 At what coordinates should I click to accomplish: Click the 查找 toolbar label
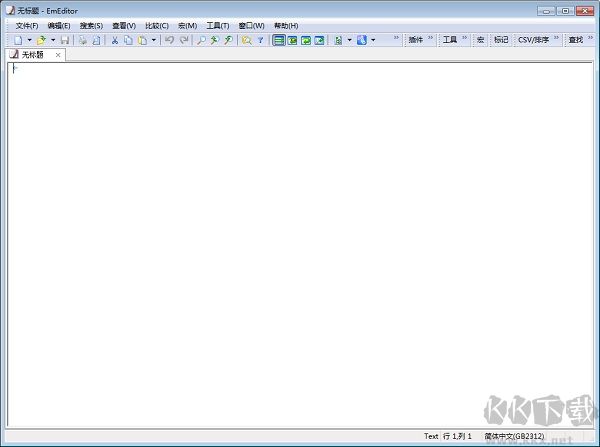tap(575, 40)
